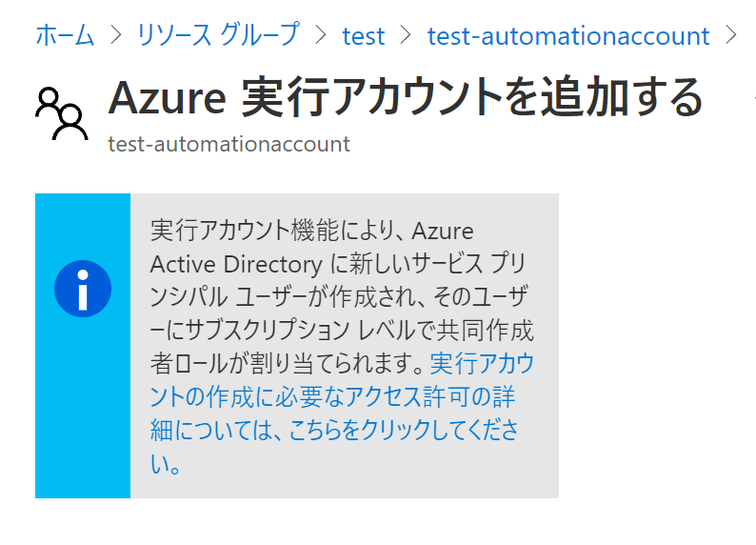Click the word Azure in page heading
The width and height of the screenshot is (756, 545).
point(168,98)
